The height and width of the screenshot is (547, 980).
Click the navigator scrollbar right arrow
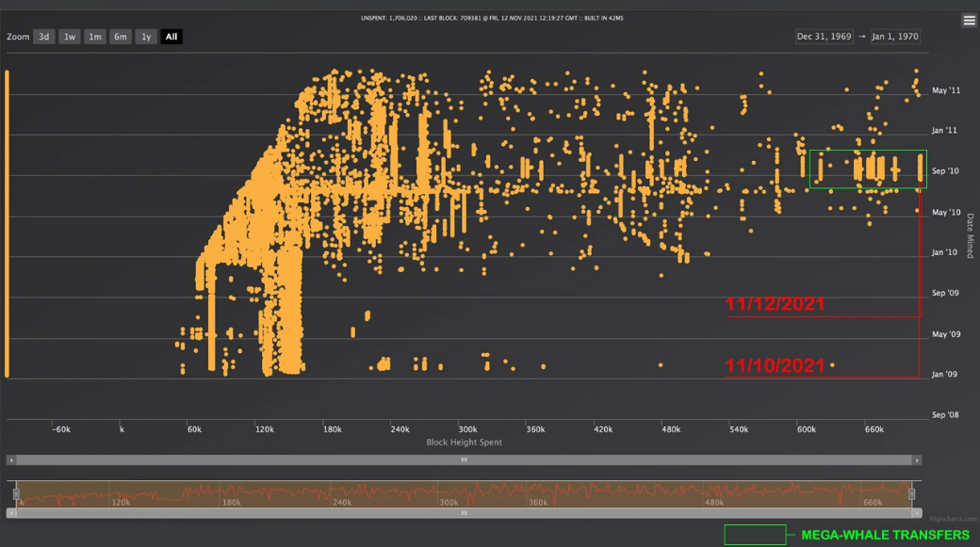click(917, 513)
